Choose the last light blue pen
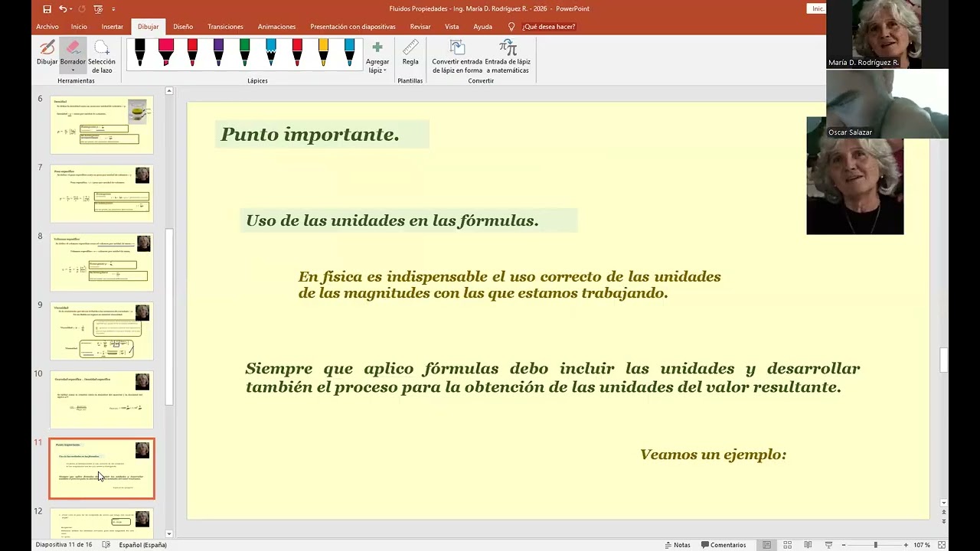Image resolution: width=980 pixels, height=551 pixels. tap(349, 53)
